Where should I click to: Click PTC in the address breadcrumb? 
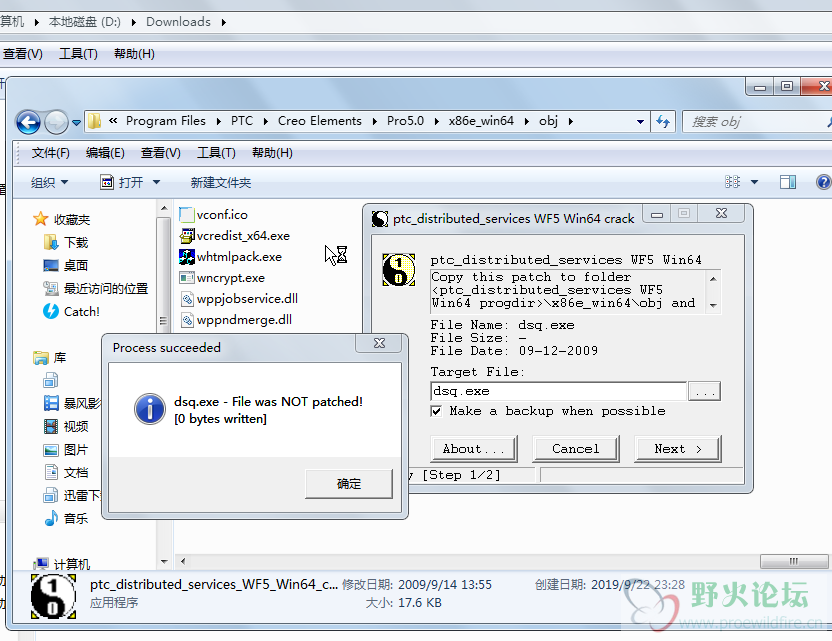point(242,121)
